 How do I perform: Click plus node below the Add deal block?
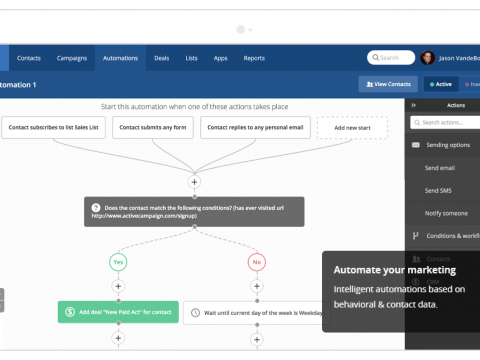tap(118, 338)
